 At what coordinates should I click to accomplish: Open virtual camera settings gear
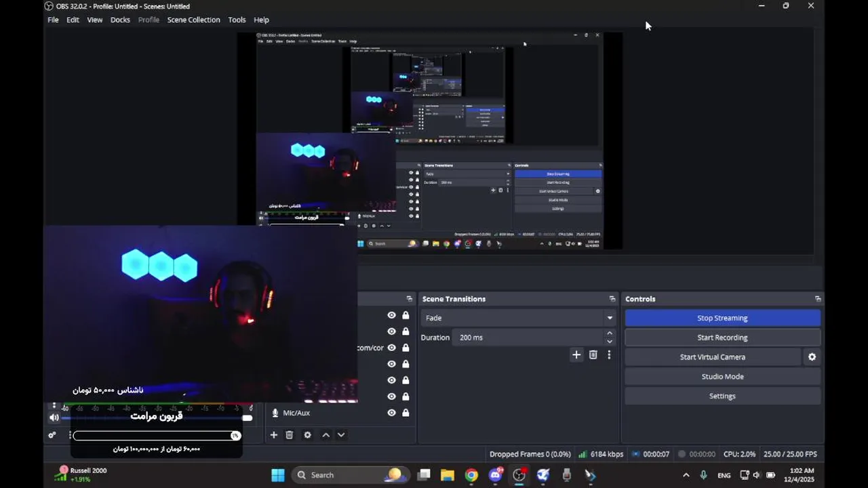pos(812,357)
